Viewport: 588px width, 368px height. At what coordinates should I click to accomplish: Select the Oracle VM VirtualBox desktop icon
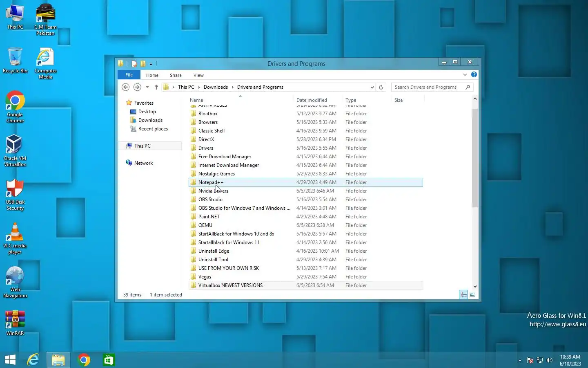pos(15,150)
